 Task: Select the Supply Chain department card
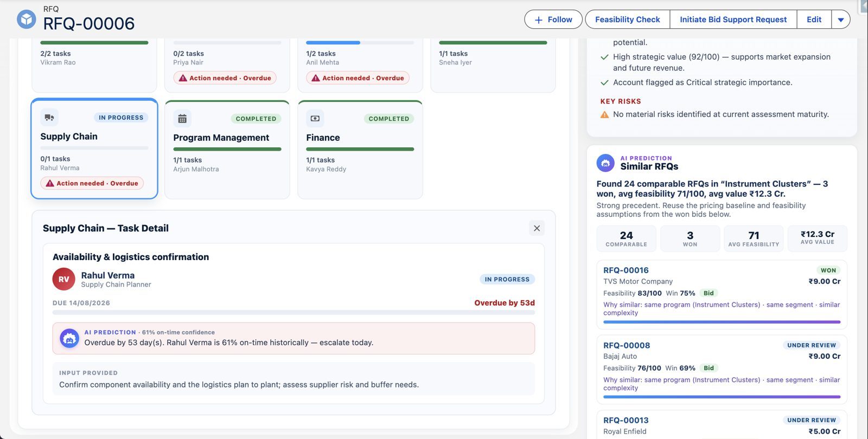(x=94, y=149)
